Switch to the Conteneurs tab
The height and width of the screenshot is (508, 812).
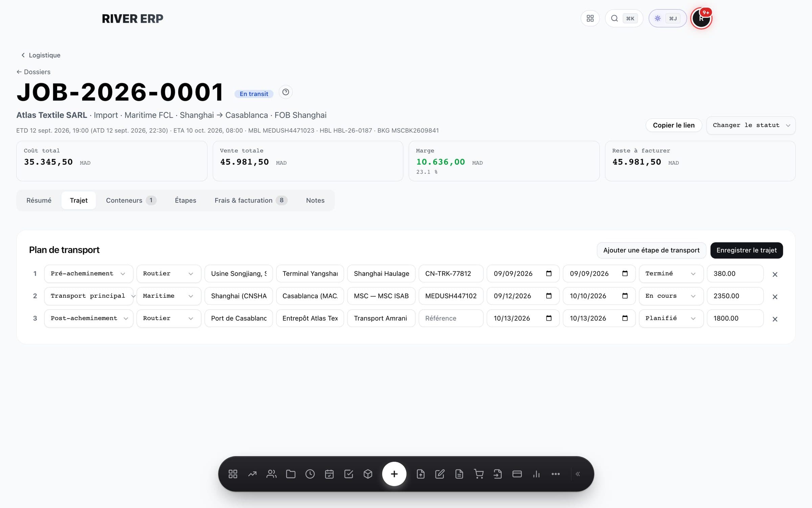click(131, 200)
